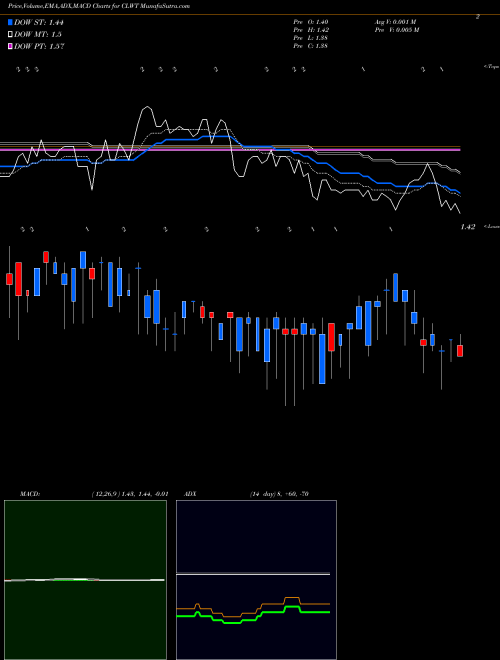
Task: Open the dark blue ADX indicator chart panel
Action: pos(256,580)
